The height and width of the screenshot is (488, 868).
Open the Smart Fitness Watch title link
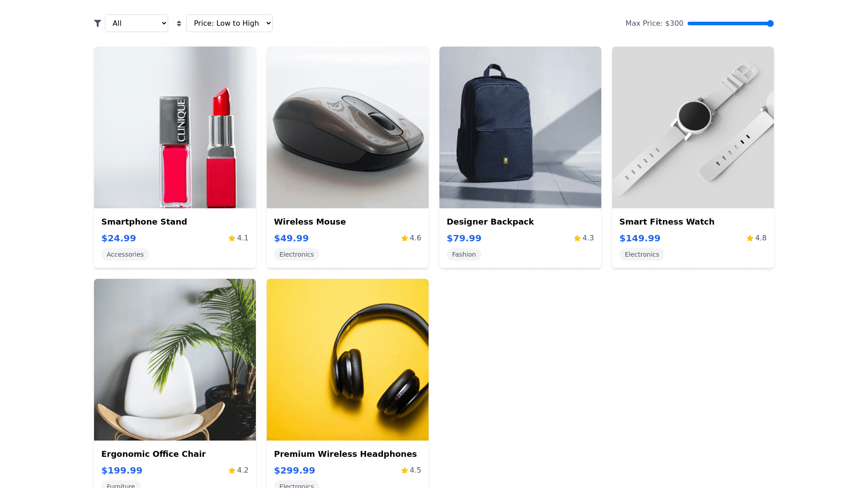coord(667,222)
